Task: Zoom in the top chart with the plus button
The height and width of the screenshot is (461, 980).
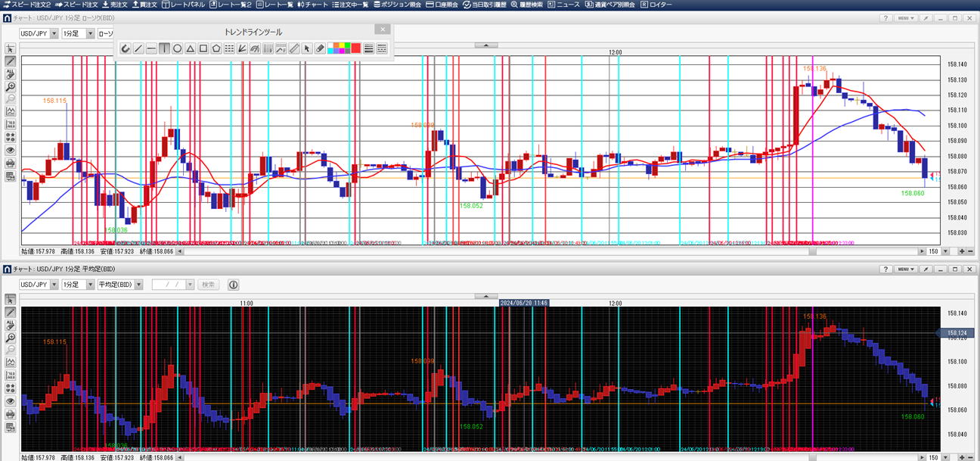Action: [x=962, y=251]
